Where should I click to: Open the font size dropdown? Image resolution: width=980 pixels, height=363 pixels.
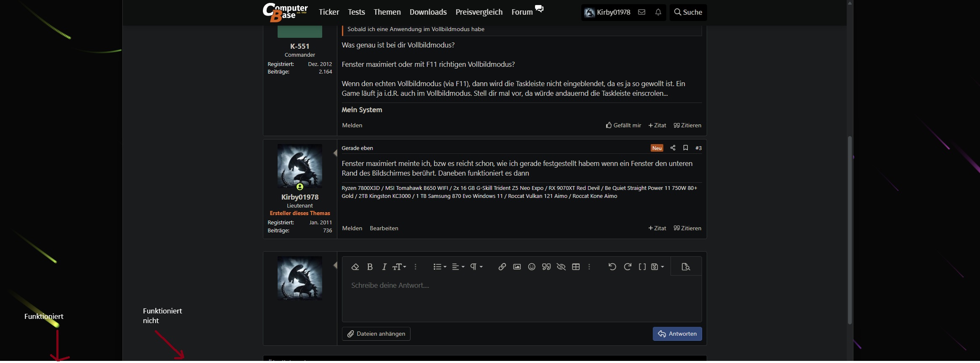click(x=399, y=267)
